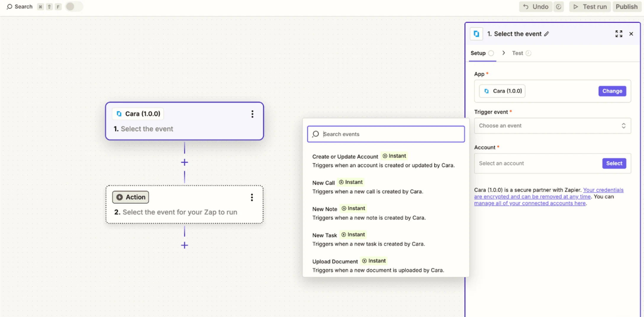Open three-dot menu on Cara trigger step
The image size is (644, 317).
pos(252,114)
